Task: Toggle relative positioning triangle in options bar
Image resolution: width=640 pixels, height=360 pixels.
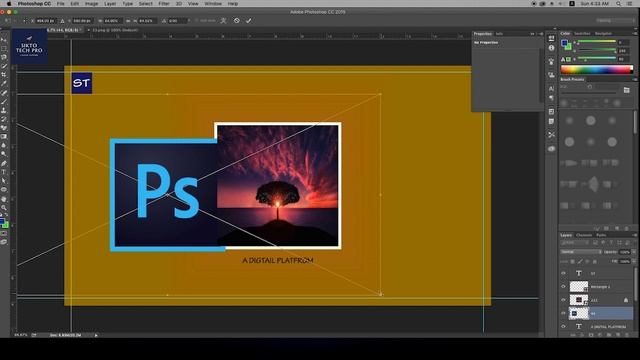Action: click(x=62, y=20)
